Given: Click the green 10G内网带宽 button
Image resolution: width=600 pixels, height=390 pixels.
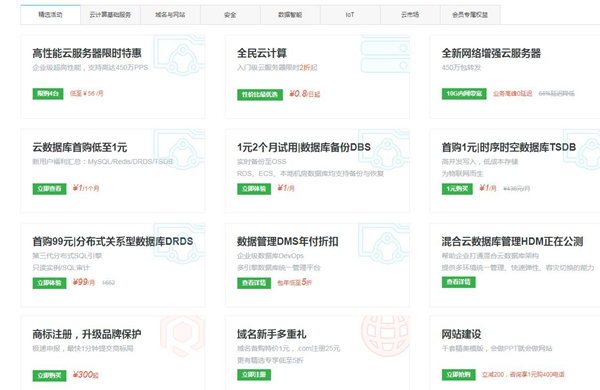Looking at the screenshot, I should coord(464,93).
